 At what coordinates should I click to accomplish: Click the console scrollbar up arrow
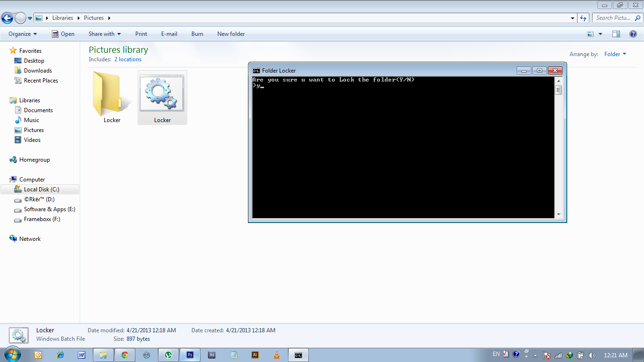pos(559,81)
